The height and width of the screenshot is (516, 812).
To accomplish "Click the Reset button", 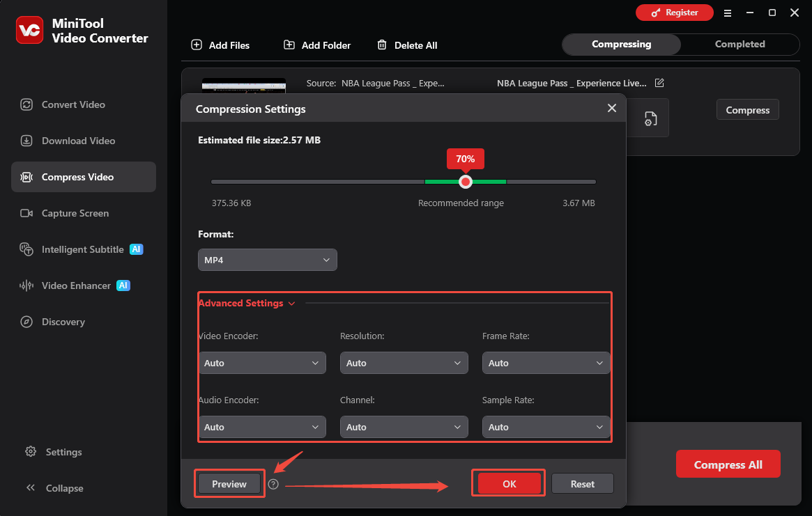I will click(583, 484).
